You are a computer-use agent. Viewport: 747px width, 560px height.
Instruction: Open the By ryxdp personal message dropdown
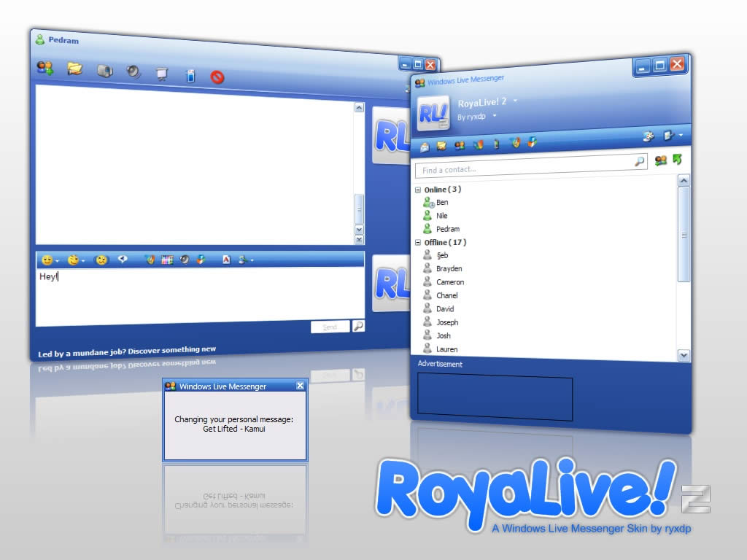[x=495, y=115]
